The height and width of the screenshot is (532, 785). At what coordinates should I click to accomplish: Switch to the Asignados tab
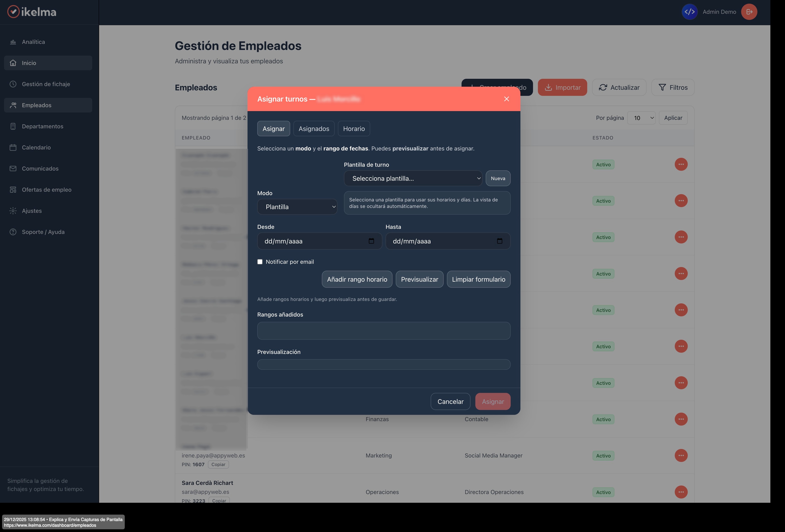point(314,129)
